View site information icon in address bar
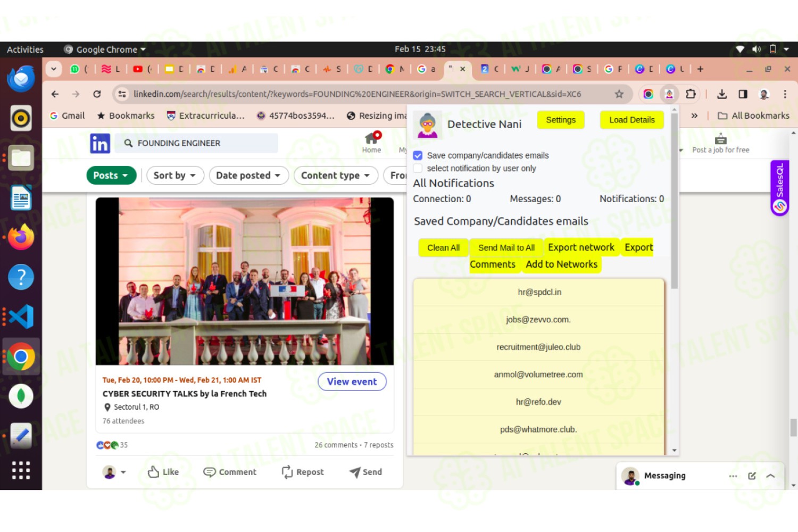798x532 pixels. 122,94
